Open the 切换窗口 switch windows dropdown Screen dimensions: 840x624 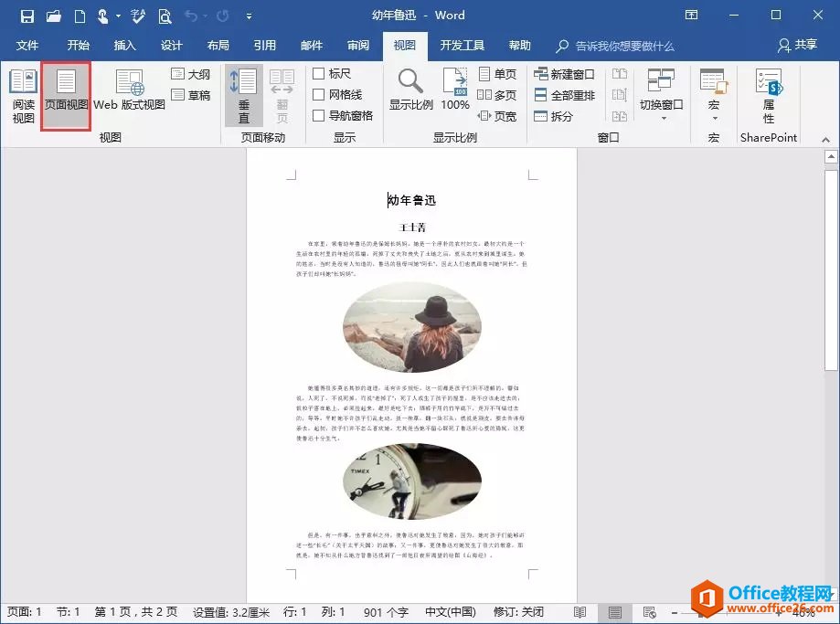pos(662,95)
